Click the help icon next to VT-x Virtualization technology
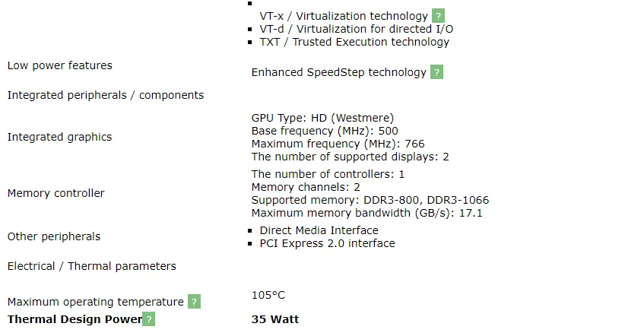The height and width of the screenshot is (336, 644). coord(438,16)
